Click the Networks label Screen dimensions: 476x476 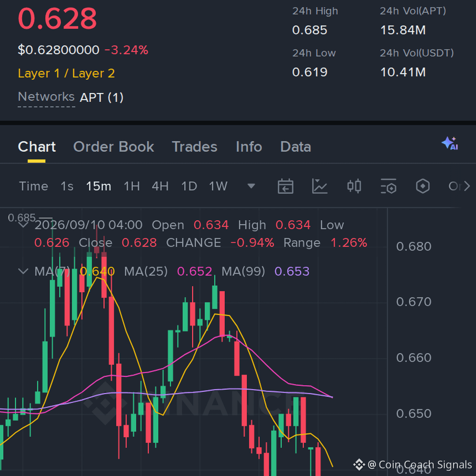46,97
